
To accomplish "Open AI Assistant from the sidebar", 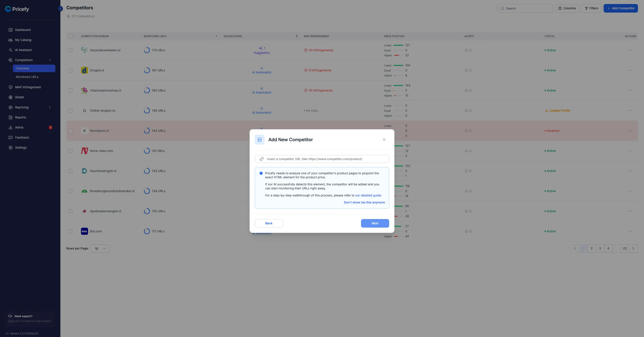I will coord(23,50).
